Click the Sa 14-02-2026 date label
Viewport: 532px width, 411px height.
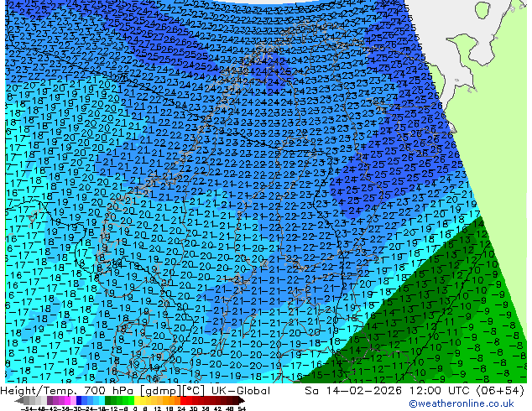pyautogui.click(x=353, y=391)
